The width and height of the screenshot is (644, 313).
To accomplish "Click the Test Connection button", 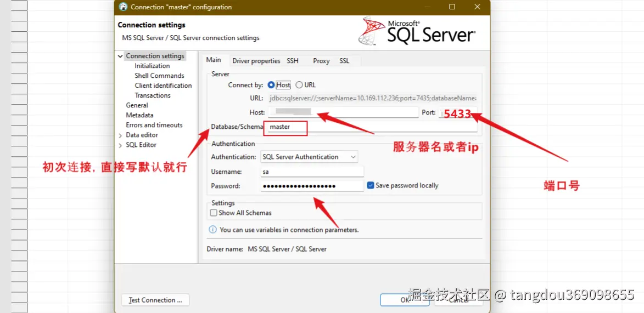I will (155, 300).
